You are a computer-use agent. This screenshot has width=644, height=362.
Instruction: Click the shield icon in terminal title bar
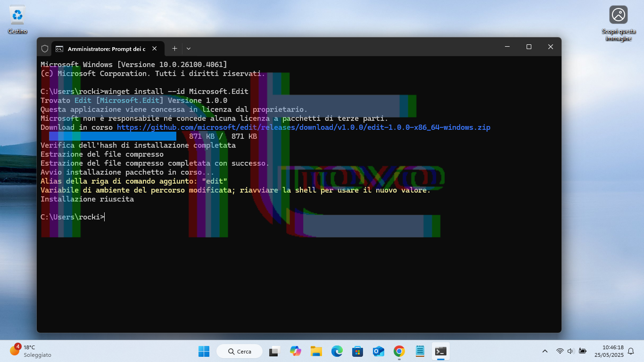[x=45, y=48]
